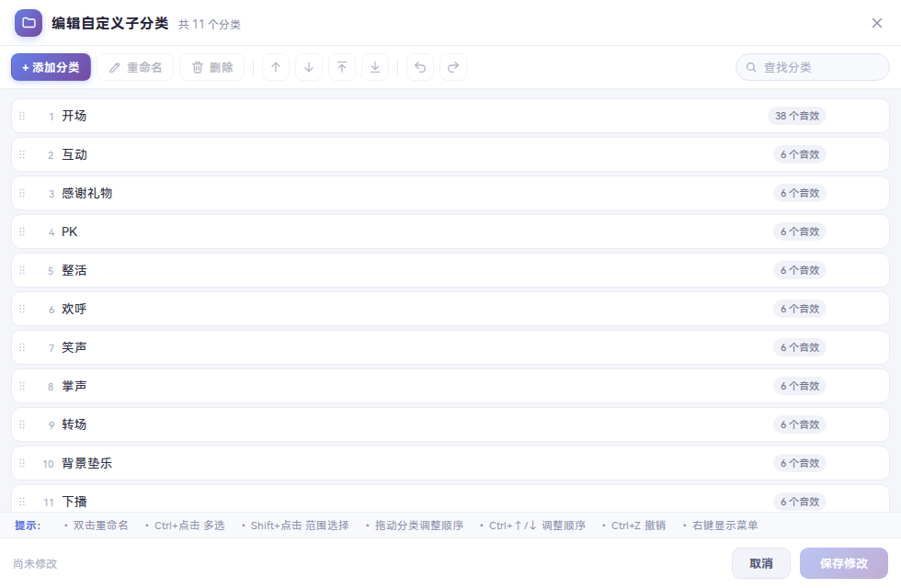Click 6 个音效 badge on 互动 row
This screenshot has width=901, height=588.
click(x=800, y=154)
